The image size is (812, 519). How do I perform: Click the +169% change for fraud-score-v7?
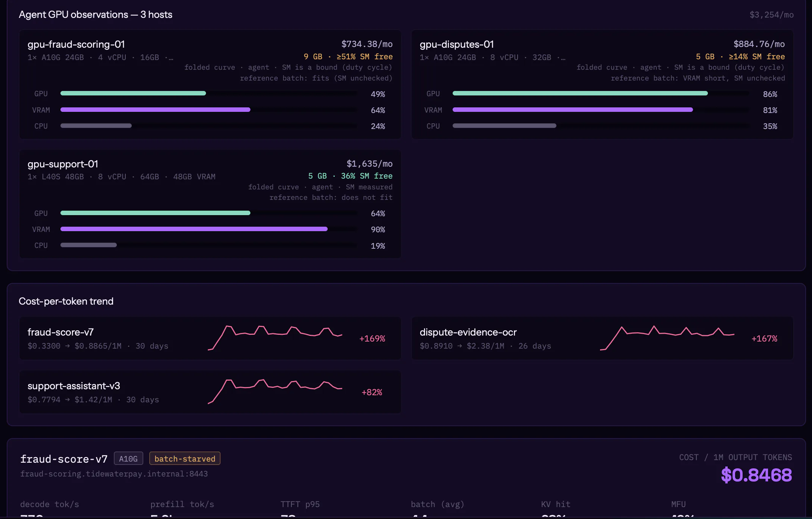pos(372,339)
